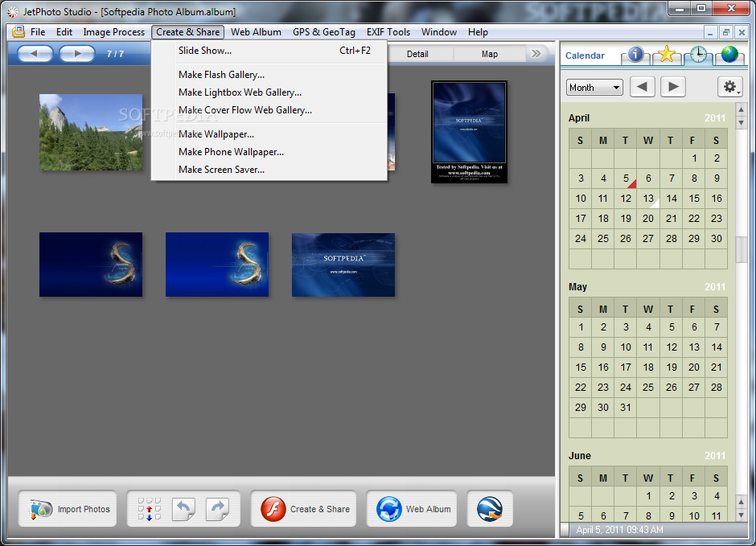Select April 30 in the calendar
This screenshot has height=546, width=756.
point(717,239)
